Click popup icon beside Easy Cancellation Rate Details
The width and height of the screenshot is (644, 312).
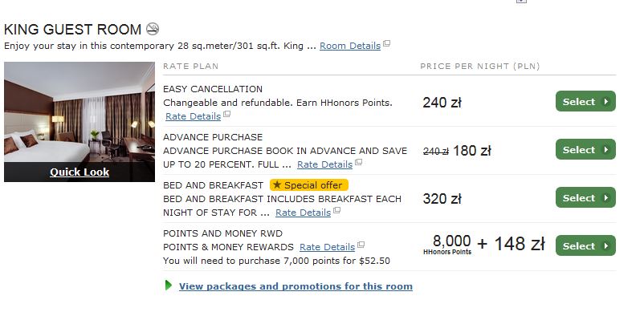tap(226, 115)
